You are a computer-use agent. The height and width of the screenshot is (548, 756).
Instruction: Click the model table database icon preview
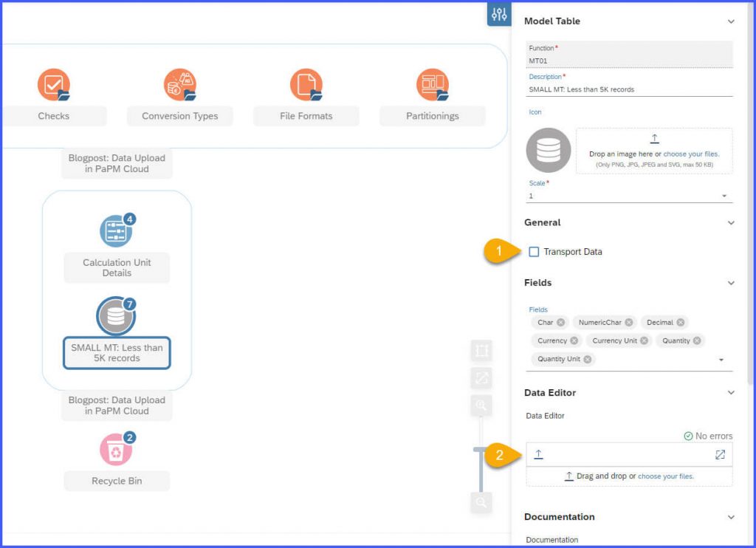pyautogui.click(x=549, y=151)
